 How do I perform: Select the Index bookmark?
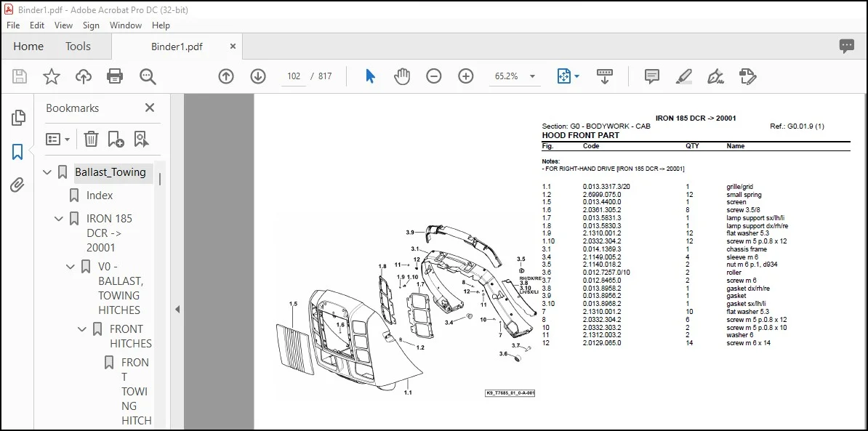point(100,196)
